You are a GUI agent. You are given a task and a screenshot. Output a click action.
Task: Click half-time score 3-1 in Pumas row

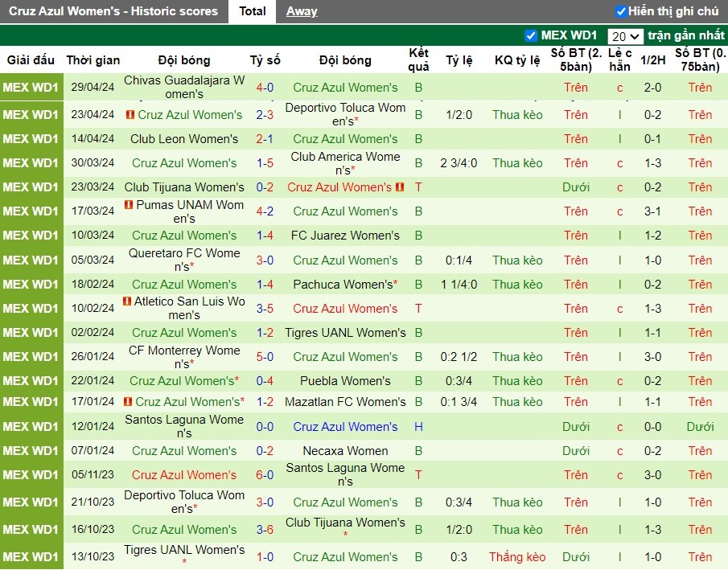652,211
